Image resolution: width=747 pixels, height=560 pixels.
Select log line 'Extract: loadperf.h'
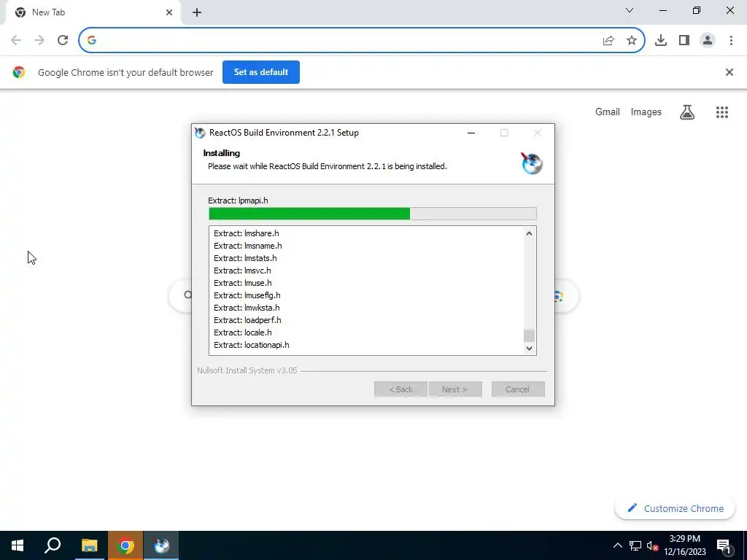pos(247,320)
